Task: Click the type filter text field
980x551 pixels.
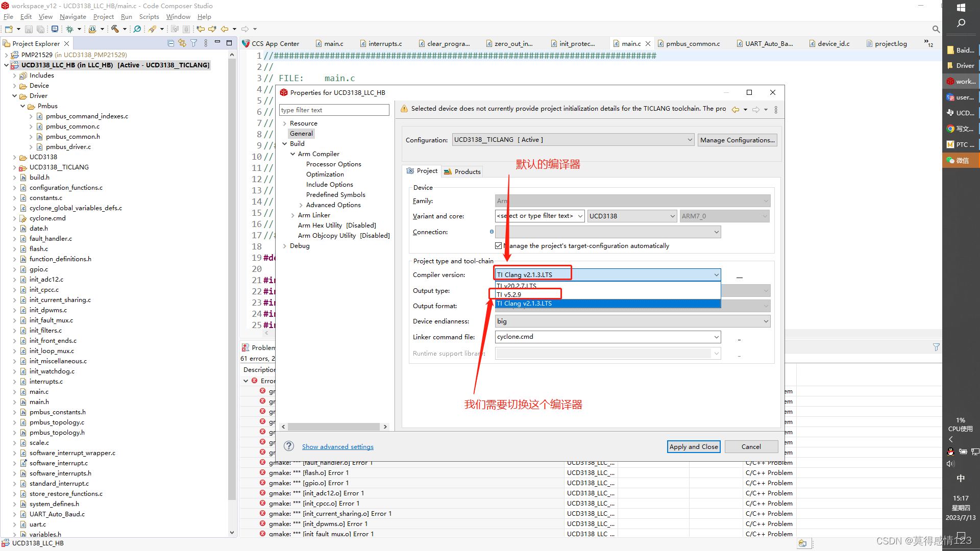Action: coord(334,110)
